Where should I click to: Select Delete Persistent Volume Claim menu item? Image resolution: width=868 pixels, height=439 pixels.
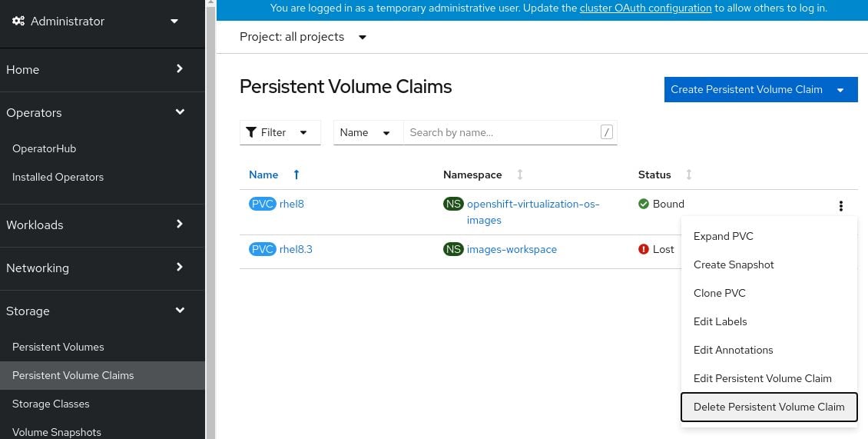768,407
